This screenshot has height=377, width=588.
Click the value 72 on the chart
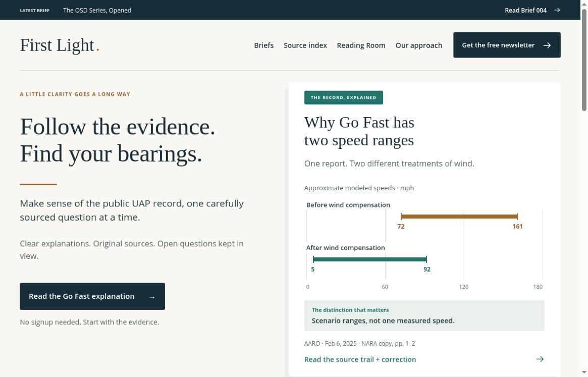(x=401, y=227)
